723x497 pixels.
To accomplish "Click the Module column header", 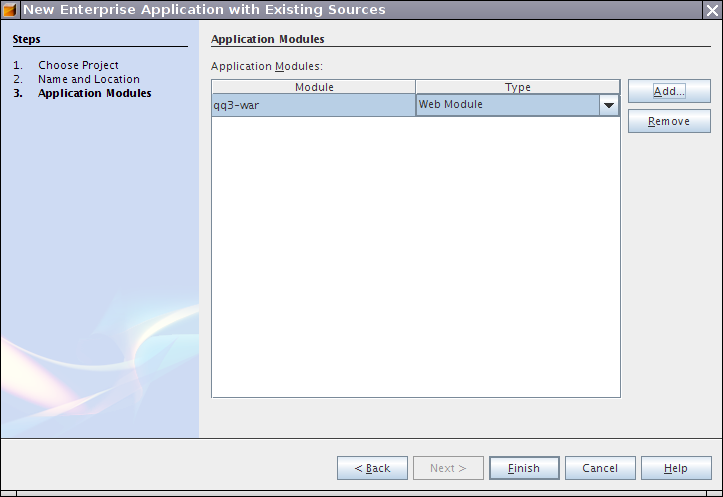I will click(x=313, y=87).
